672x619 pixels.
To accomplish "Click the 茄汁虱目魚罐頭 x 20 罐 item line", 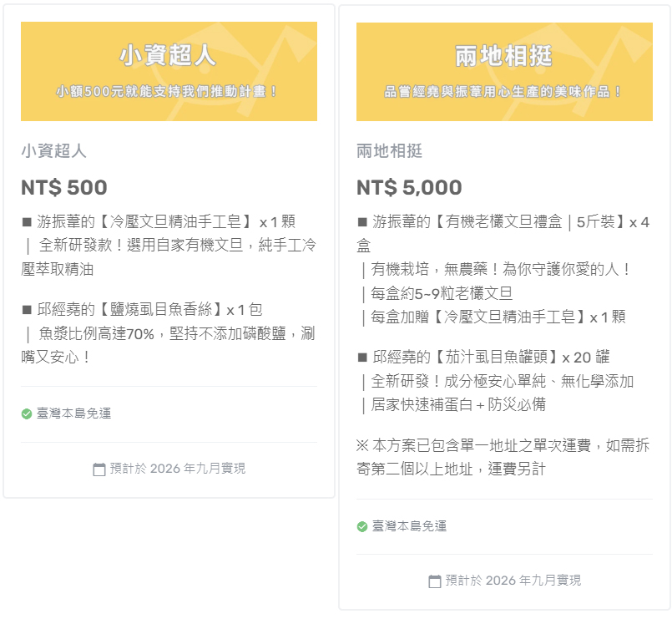I will [484, 358].
